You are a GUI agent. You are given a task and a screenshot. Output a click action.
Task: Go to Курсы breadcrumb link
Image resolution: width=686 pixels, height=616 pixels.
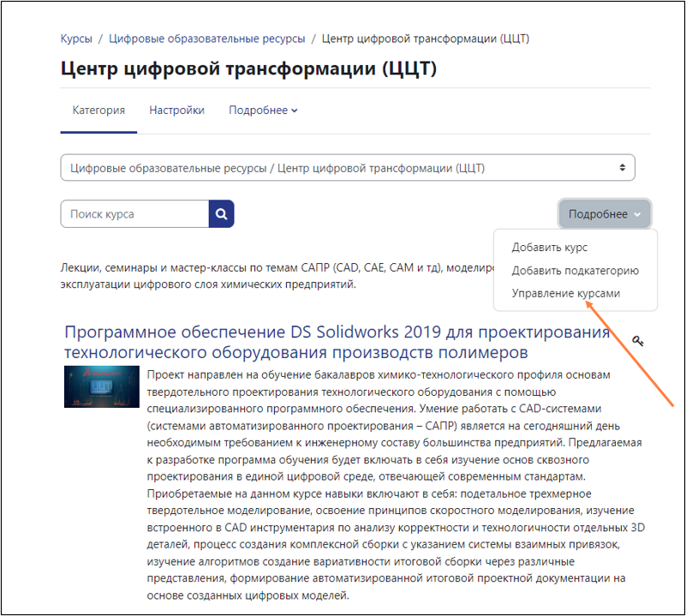coord(76,39)
